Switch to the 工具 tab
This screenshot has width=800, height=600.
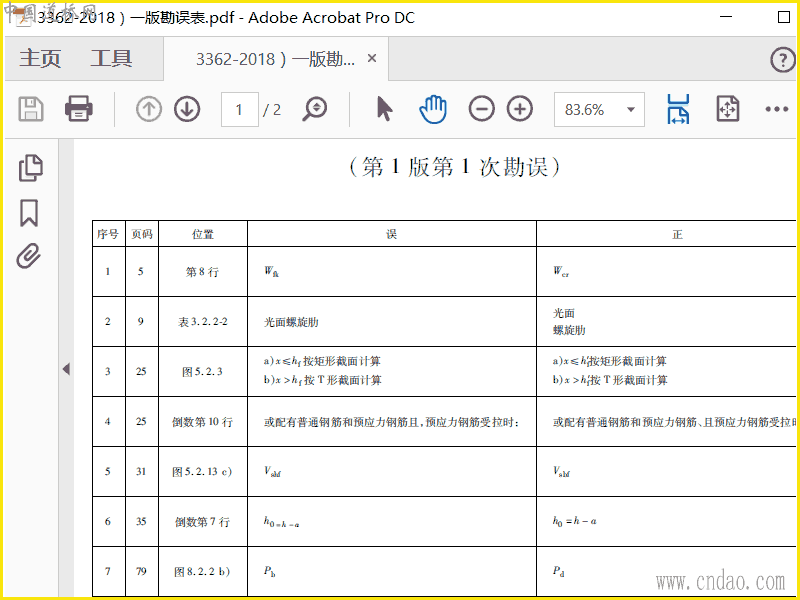pos(112,58)
